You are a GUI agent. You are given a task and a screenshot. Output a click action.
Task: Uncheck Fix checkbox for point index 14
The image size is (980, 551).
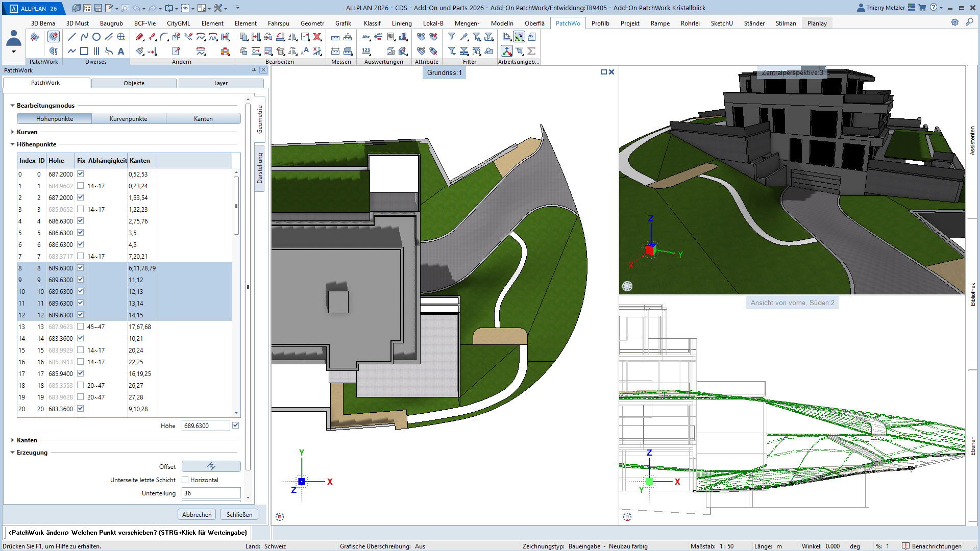tap(80, 338)
